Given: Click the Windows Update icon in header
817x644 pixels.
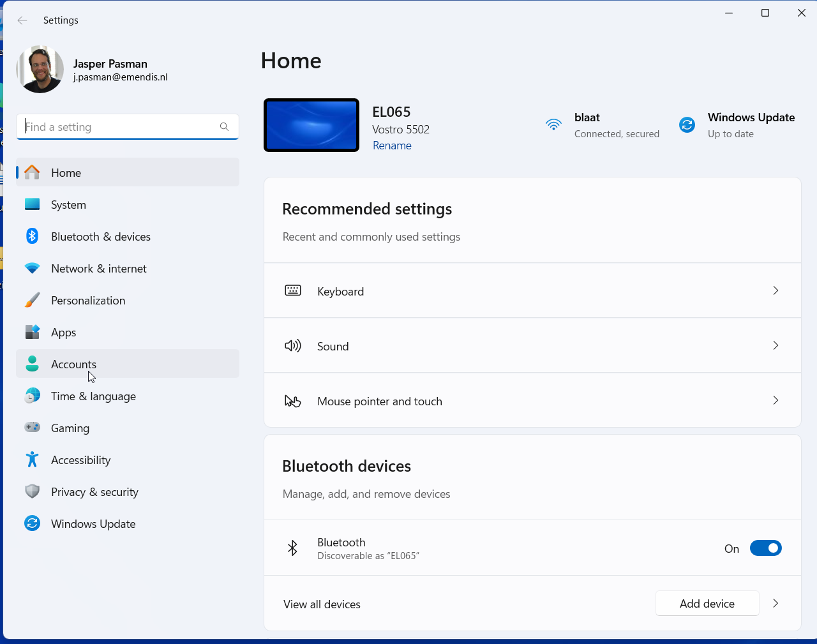Looking at the screenshot, I should point(687,125).
